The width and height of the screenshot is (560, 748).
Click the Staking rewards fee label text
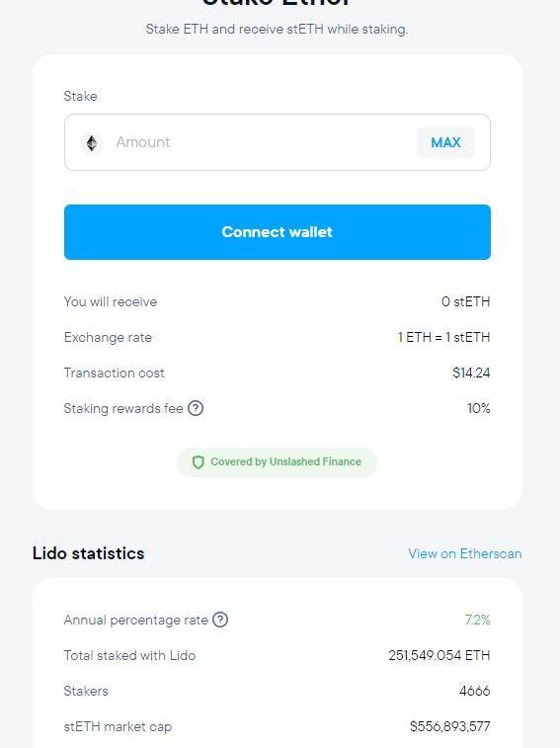(123, 408)
